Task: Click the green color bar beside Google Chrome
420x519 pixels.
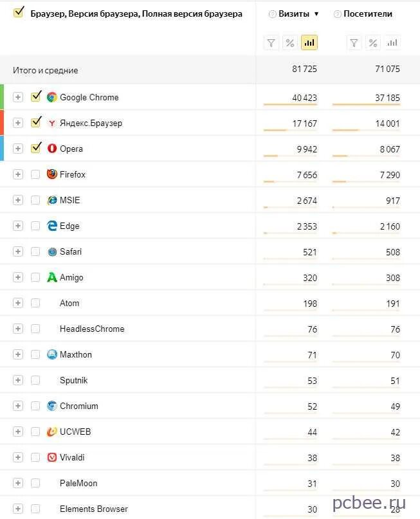Action: pyautogui.click(x=2, y=97)
